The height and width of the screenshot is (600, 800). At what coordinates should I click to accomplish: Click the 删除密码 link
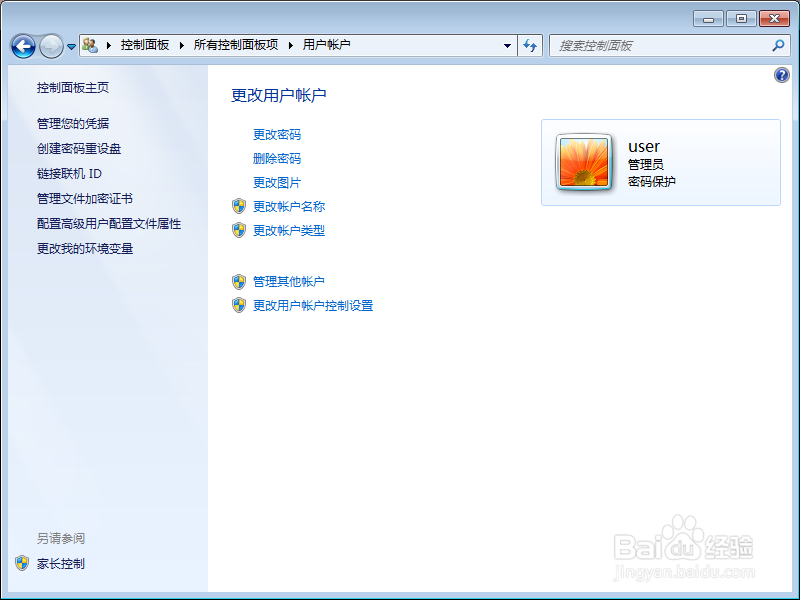(277, 159)
